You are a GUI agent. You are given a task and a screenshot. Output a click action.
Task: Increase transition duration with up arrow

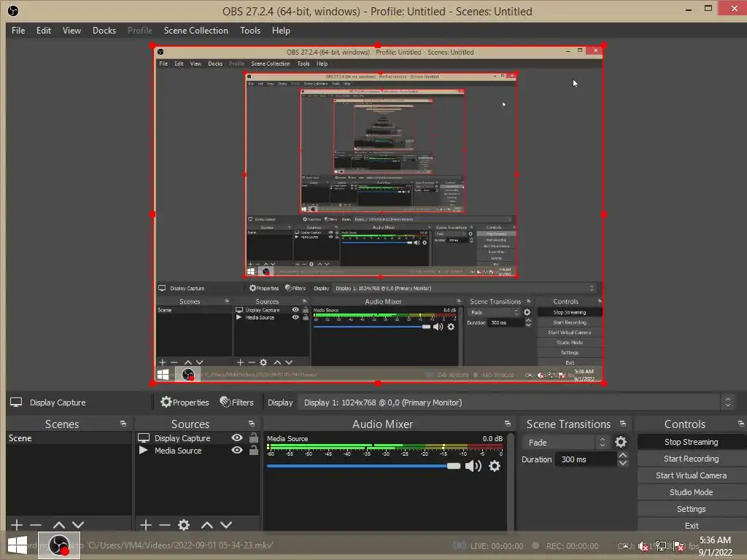click(x=623, y=455)
